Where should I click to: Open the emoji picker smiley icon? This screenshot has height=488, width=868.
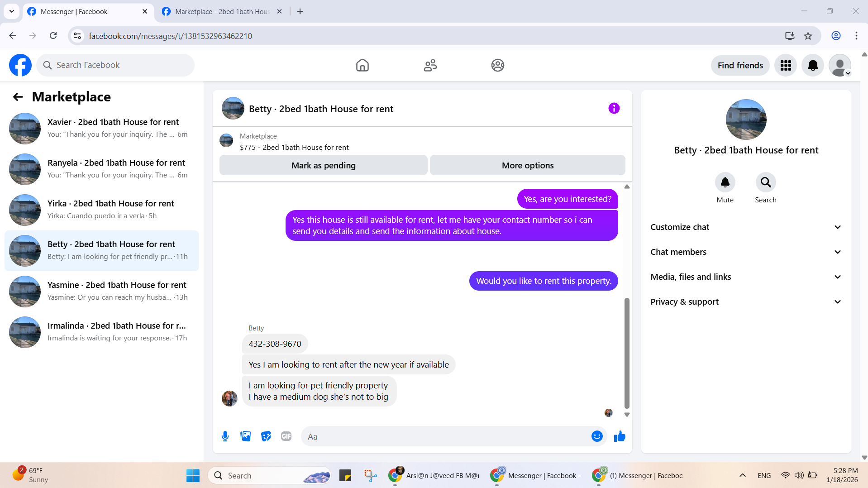(597, 436)
